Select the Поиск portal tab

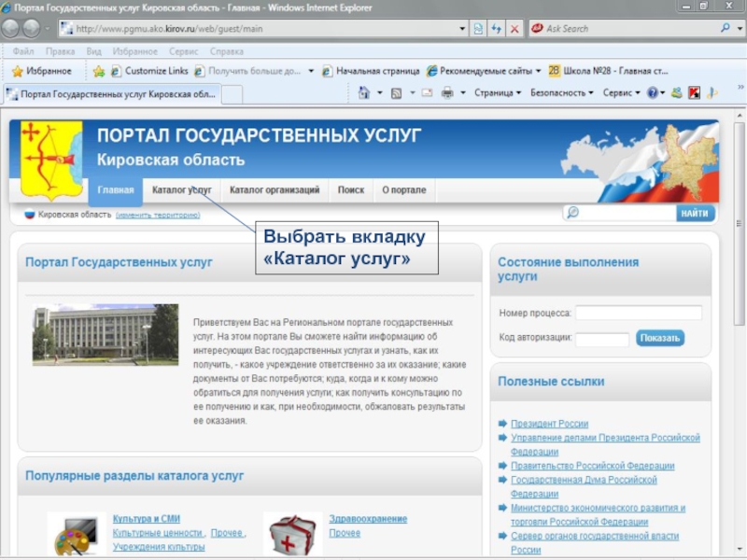click(x=351, y=190)
